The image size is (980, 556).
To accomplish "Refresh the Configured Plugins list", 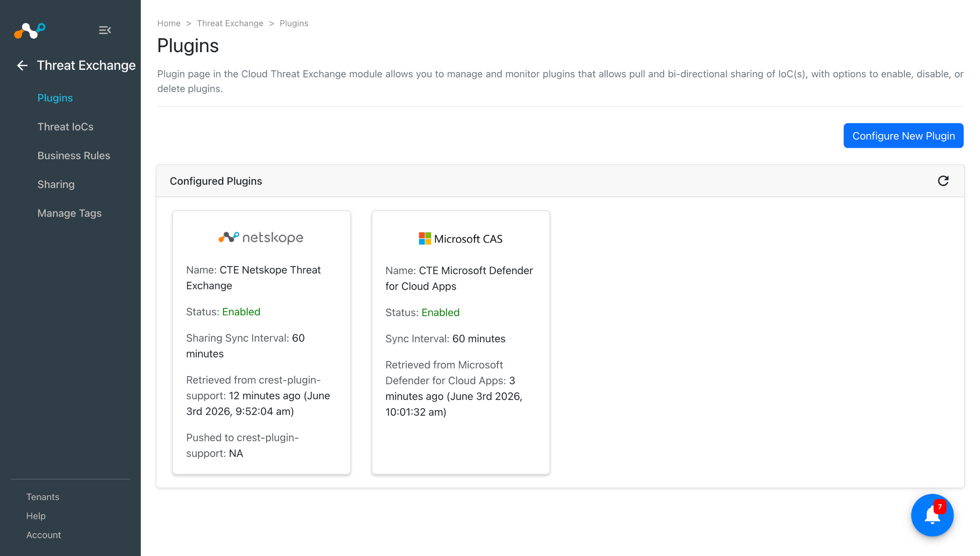I will (x=943, y=181).
